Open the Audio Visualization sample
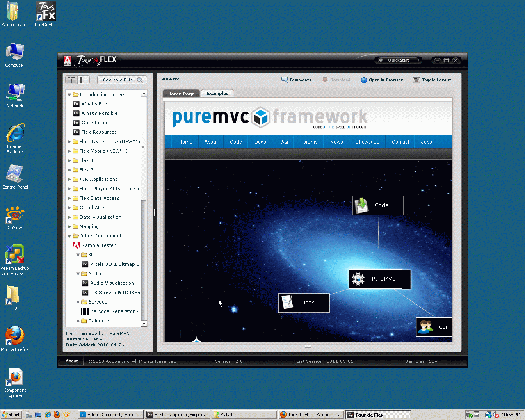The width and height of the screenshot is (525, 420). [x=108, y=283]
